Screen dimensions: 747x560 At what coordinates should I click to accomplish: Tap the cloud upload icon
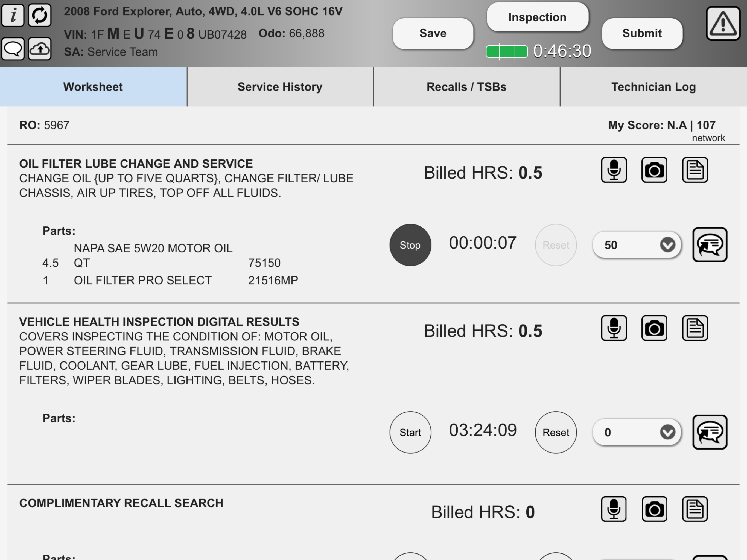coord(40,49)
